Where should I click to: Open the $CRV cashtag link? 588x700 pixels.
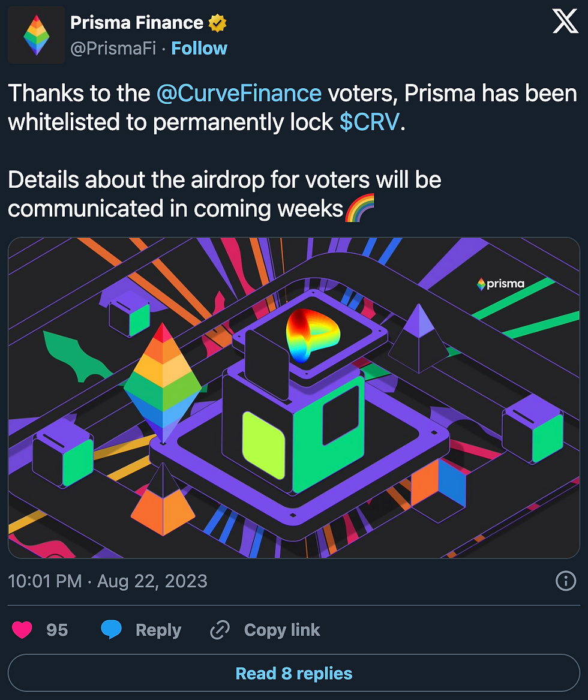[370, 122]
